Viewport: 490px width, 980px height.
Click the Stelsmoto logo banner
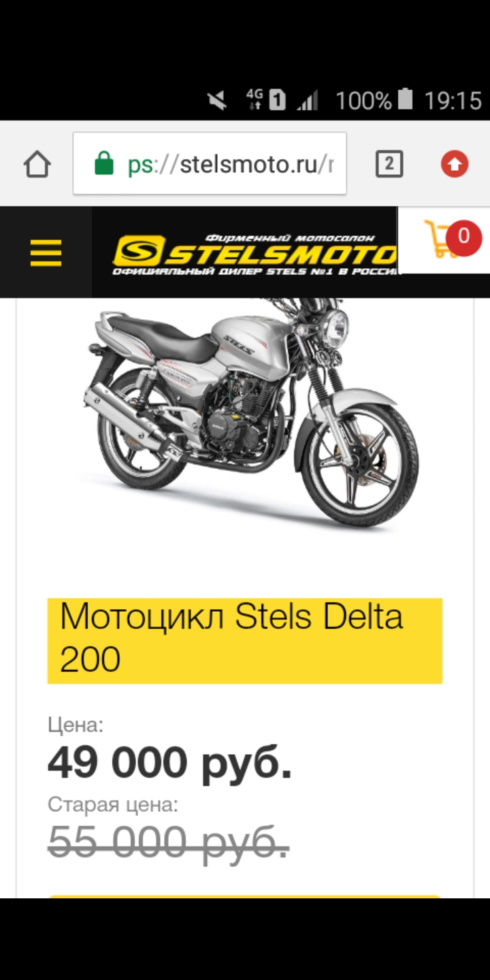coord(255,253)
